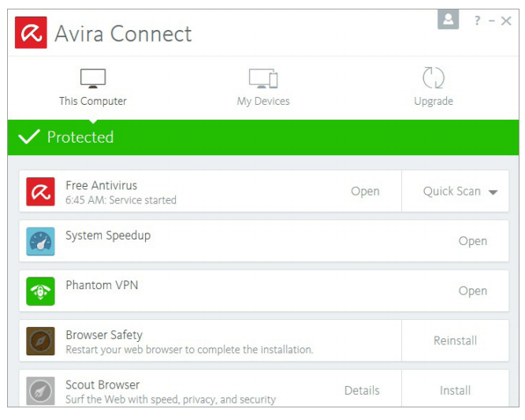The height and width of the screenshot is (420, 525).
Task: Click 'Restart your web browser' message
Action: (189, 350)
